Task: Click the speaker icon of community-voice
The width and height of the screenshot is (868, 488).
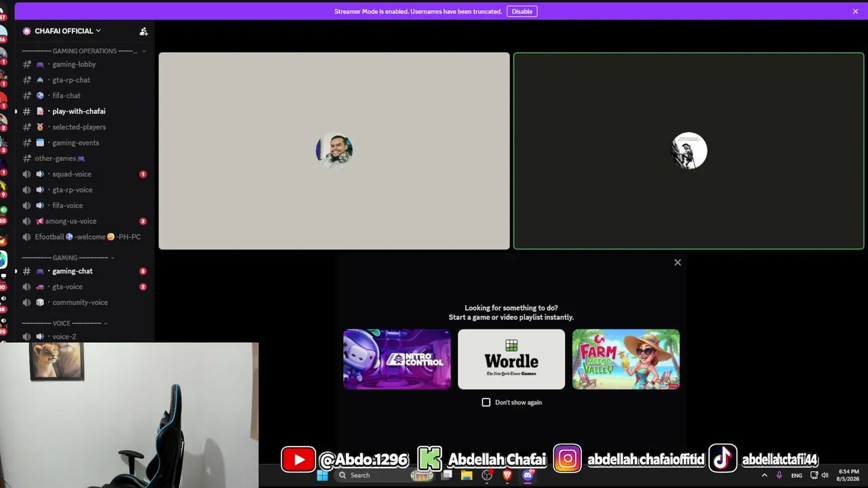Action: [x=26, y=302]
